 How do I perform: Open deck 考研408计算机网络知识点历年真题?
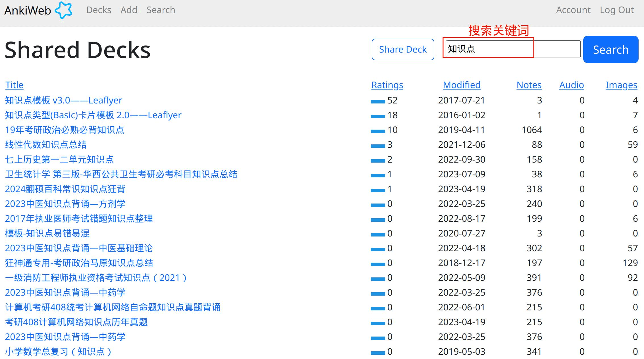pyautogui.click(x=76, y=322)
